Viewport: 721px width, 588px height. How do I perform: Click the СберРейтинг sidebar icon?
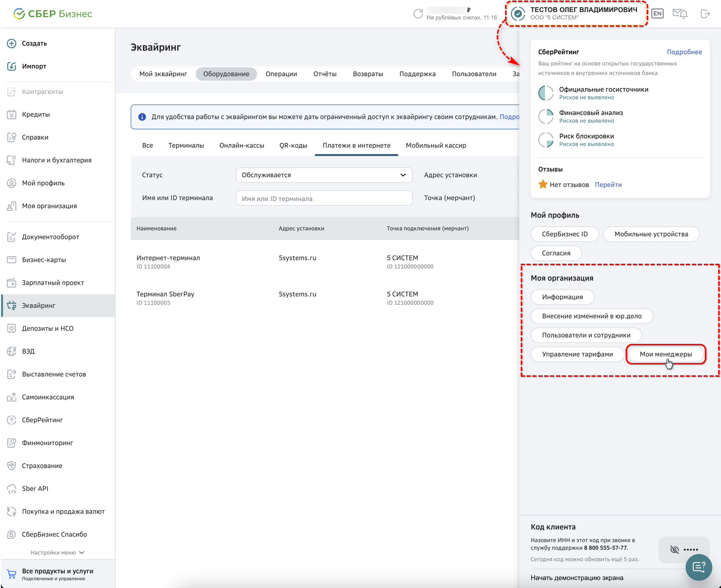pos(11,420)
